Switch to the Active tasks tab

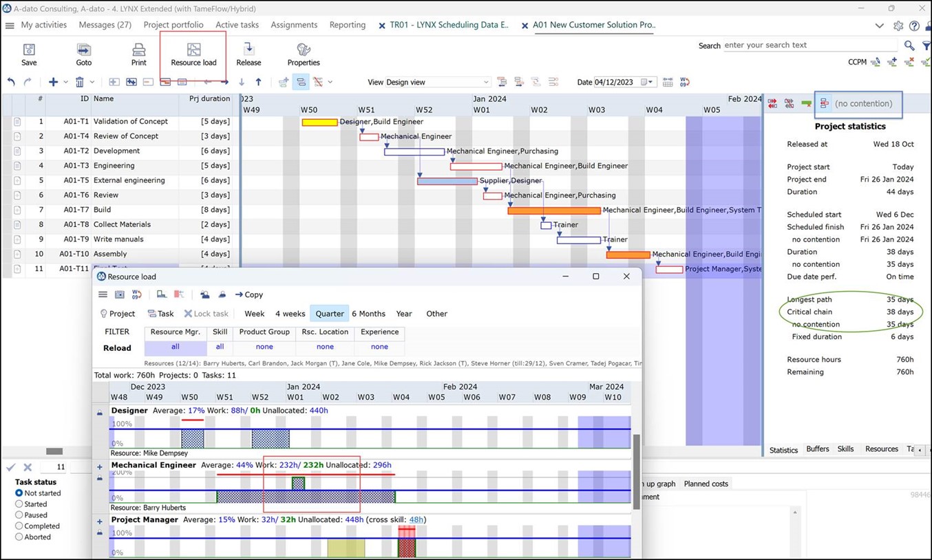pyautogui.click(x=237, y=25)
